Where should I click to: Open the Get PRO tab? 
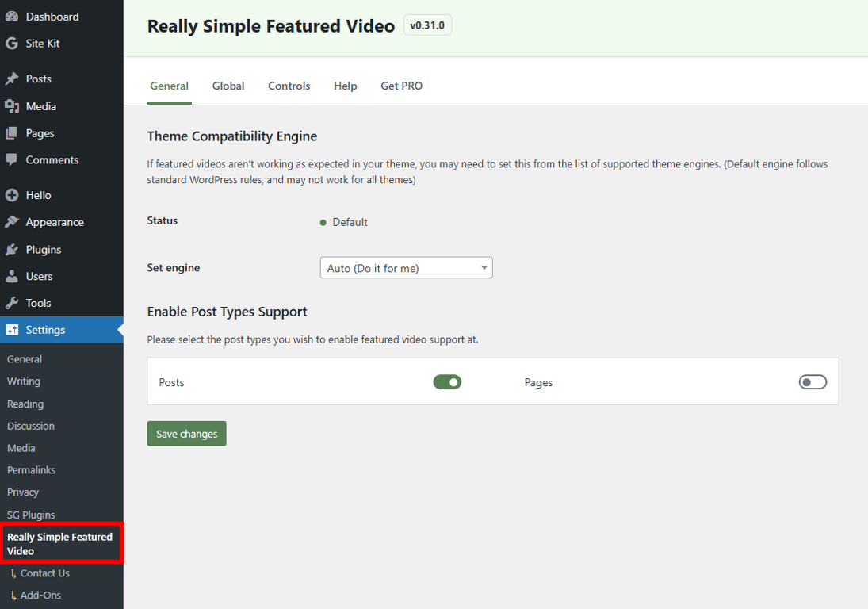[x=401, y=86]
